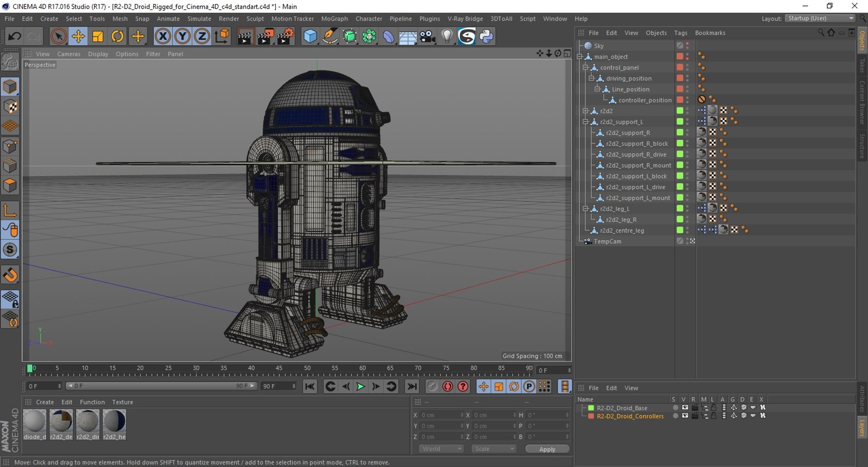Select the Move tool in top toolbar
Viewport: 868px width, 467px height.
[78, 36]
